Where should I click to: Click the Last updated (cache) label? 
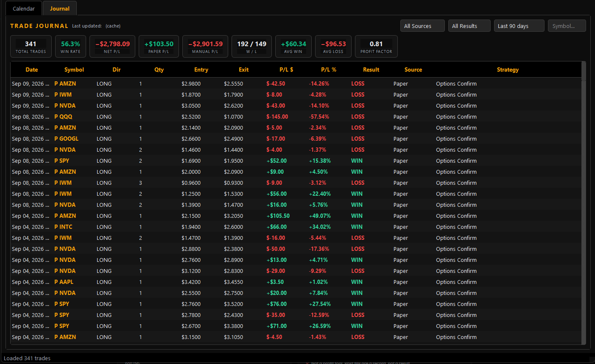pyautogui.click(x=96, y=26)
